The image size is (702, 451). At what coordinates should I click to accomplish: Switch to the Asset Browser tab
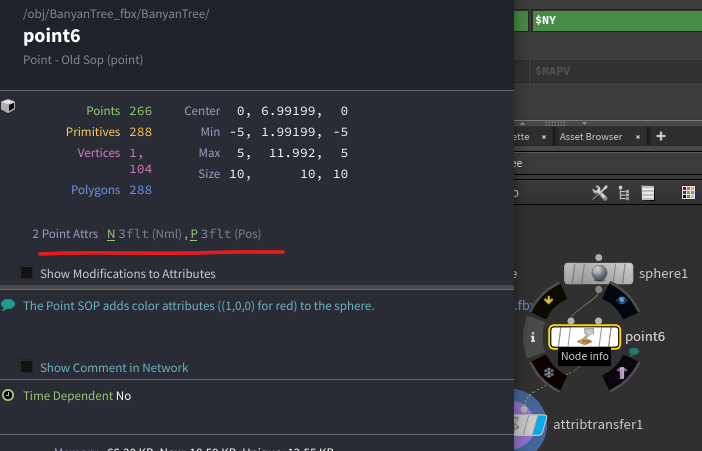pyautogui.click(x=591, y=137)
